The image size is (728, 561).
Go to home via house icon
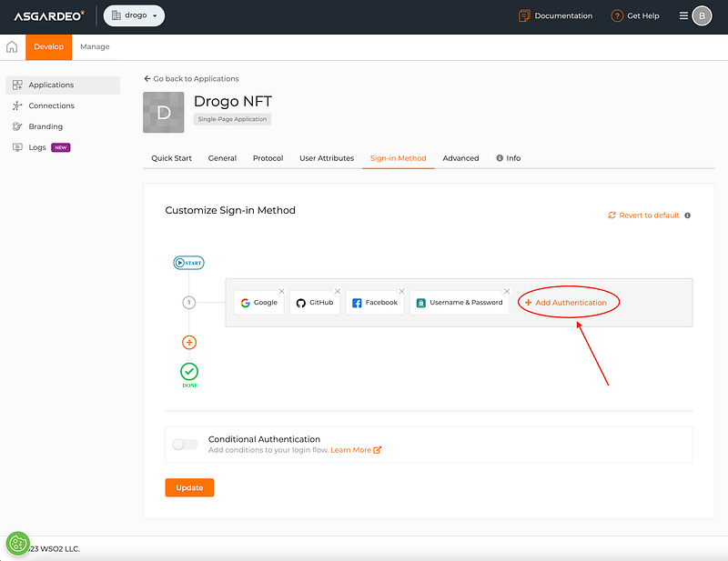pyautogui.click(x=12, y=46)
